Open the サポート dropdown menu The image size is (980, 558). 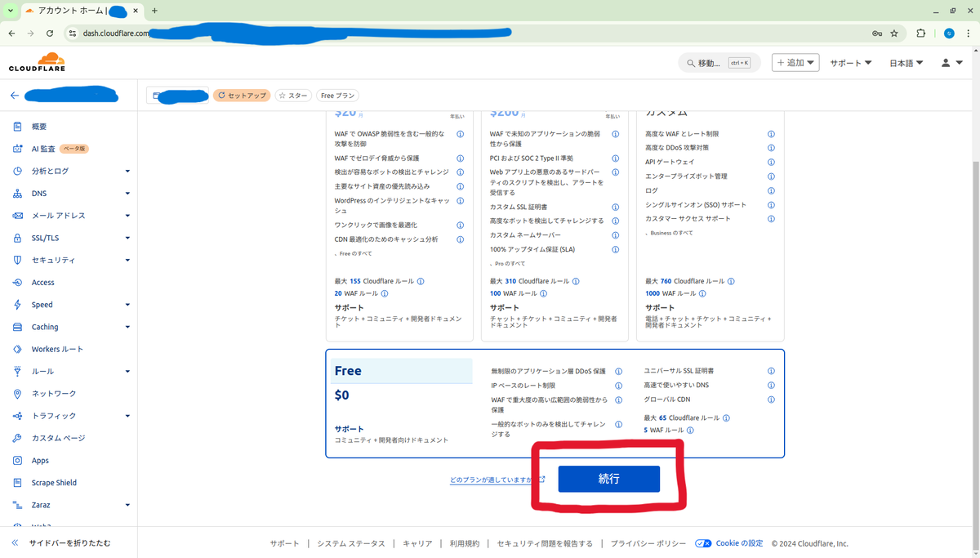coord(851,63)
